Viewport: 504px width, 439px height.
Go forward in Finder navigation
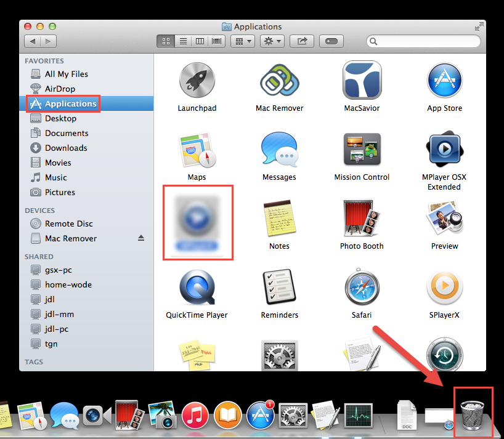coord(48,41)
